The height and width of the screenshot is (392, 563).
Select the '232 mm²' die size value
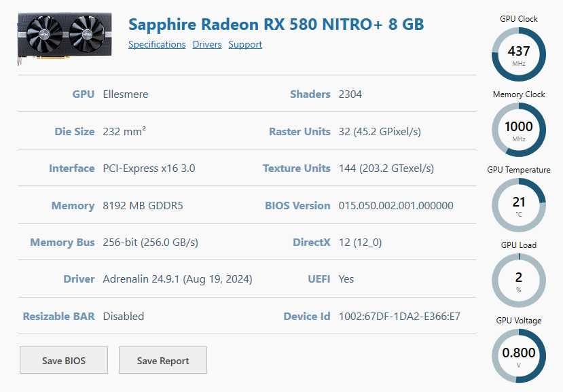tap(124, 131)
